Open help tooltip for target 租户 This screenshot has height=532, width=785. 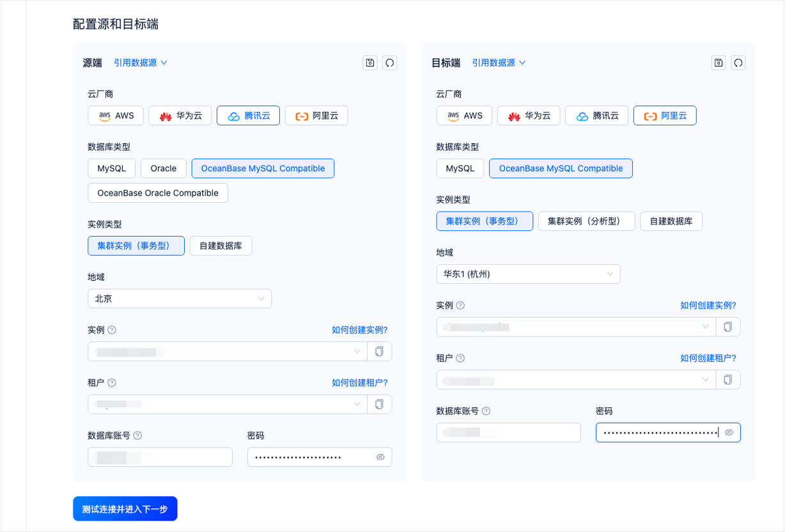click(460, 358)
